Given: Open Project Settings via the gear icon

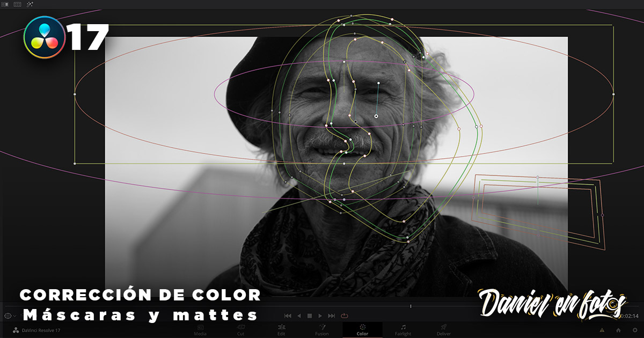Looking at the screenshot, I should click(x=635, y=330).
